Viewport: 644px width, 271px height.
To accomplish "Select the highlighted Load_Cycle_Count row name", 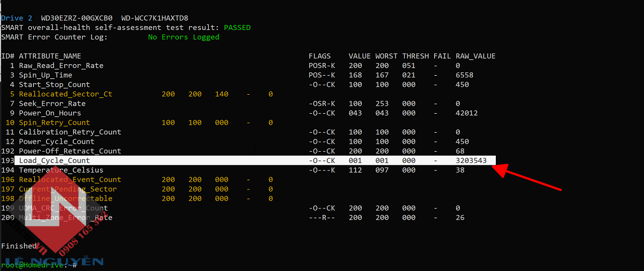I will tap(54, 161).
